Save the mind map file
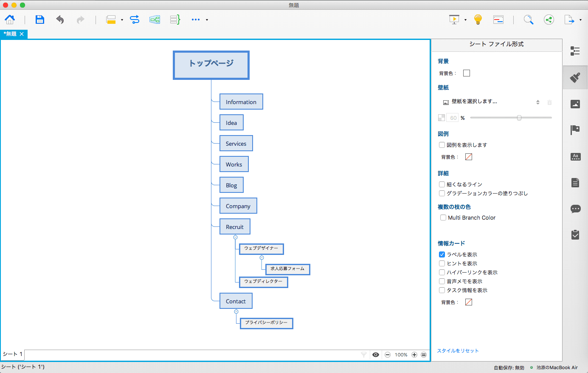The image size is (588, 373). [x=39, y=20]
